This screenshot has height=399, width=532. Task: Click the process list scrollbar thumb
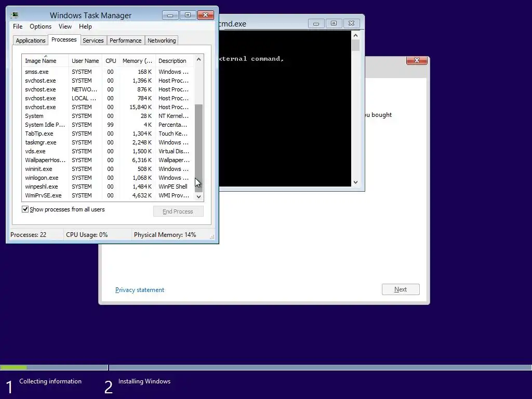coord(199,148)
